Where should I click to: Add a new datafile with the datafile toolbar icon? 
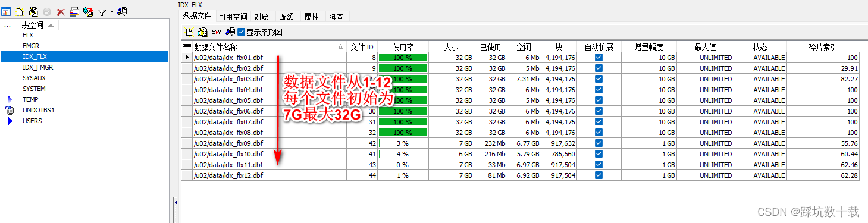click(189, 32)
